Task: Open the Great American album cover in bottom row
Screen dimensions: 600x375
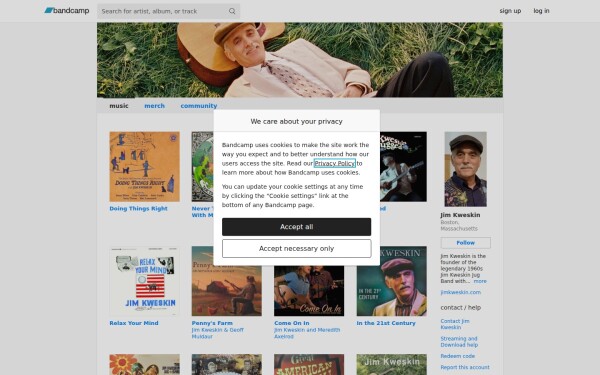Action: pos(309,364)
